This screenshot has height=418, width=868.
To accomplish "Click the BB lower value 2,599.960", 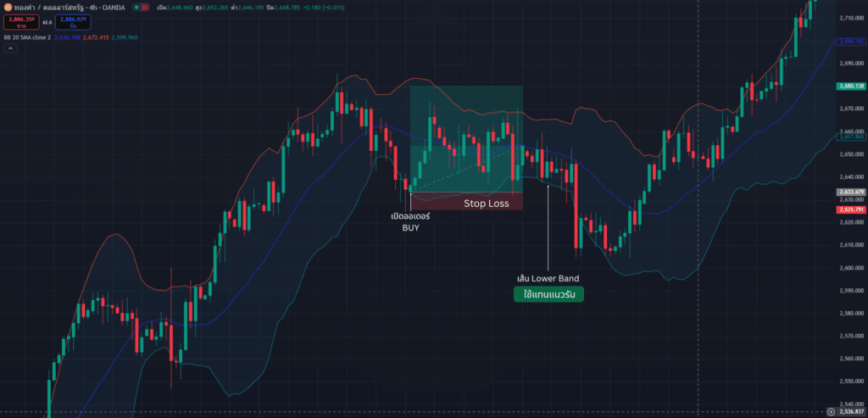I will (125, 37).
